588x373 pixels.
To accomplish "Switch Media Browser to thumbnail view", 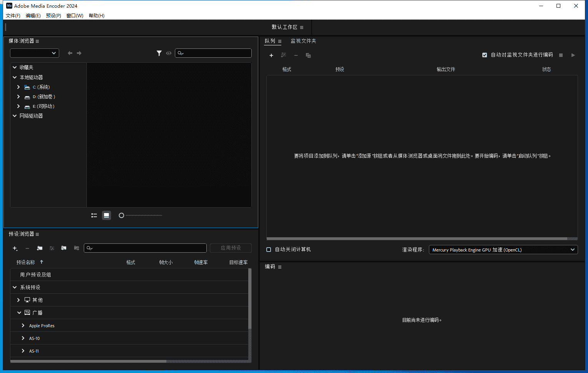I will [x=106, y=215].
